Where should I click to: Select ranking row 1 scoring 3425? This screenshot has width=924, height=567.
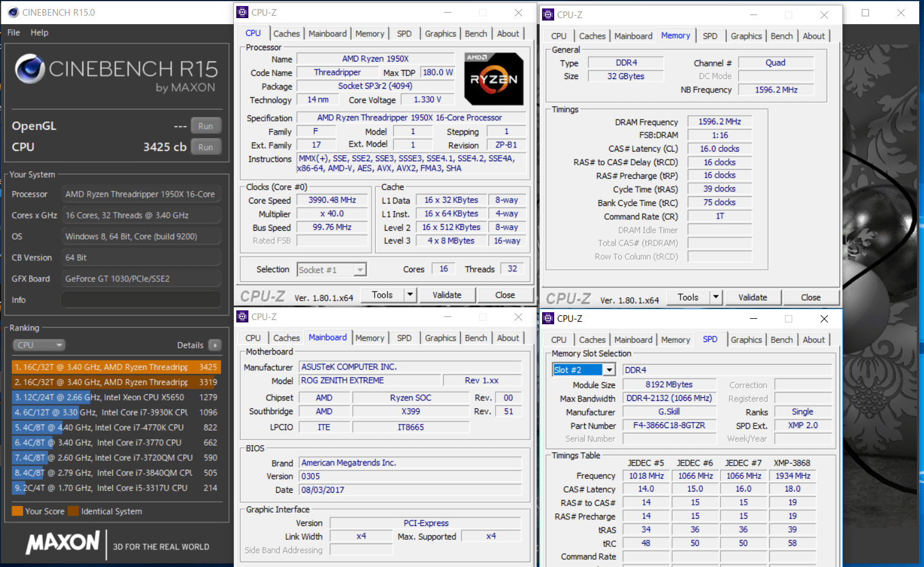[x=116, y=367]
